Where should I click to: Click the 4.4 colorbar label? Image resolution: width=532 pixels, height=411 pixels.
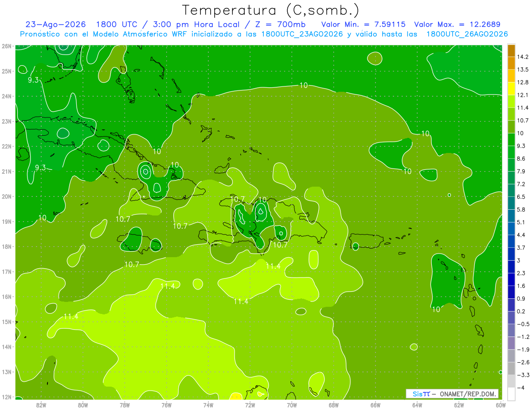(521, 235)
